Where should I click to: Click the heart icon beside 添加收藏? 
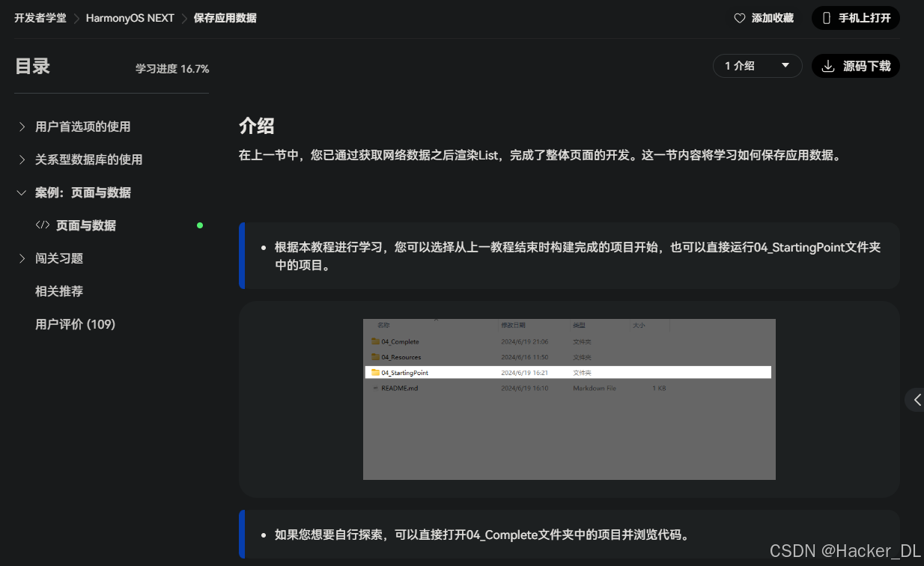(x=740, y=18)
